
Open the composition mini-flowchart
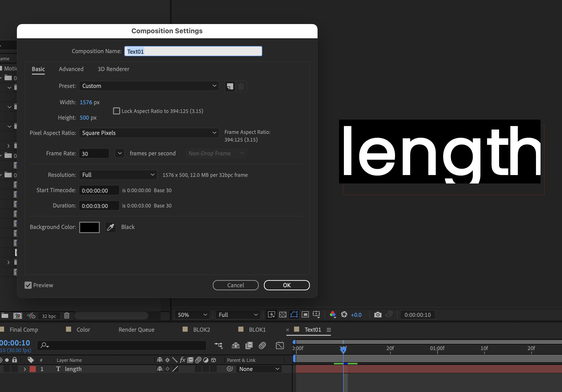pos(218,345)
